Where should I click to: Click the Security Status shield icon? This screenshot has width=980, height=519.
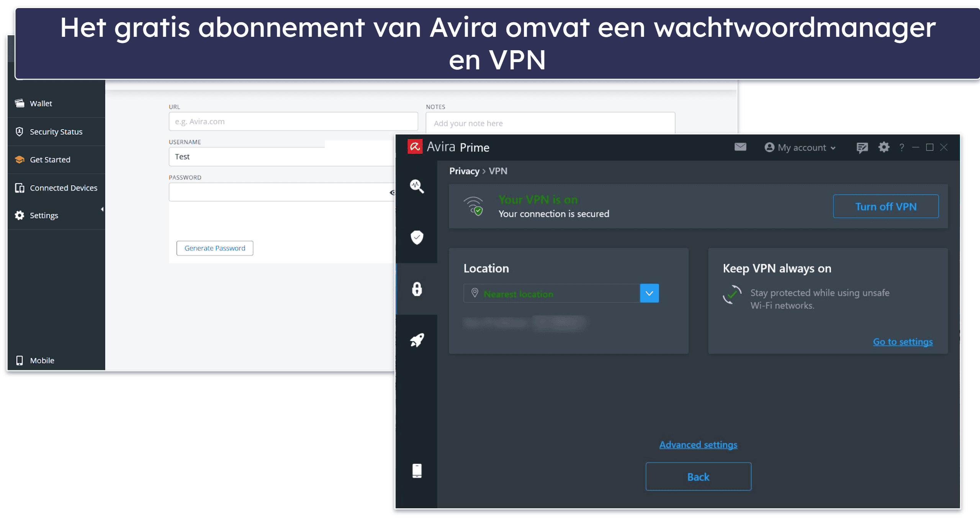(20, 131)
